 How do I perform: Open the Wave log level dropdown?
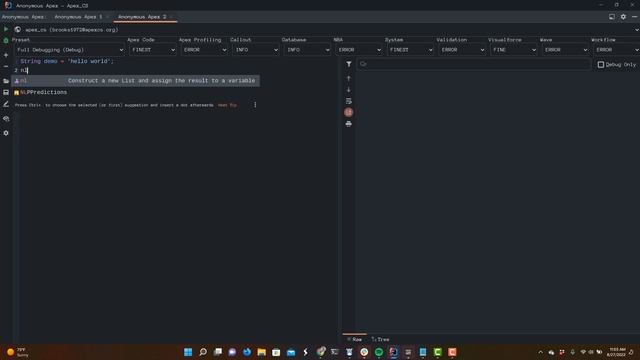pyautogui.click(x=565, y=50)
